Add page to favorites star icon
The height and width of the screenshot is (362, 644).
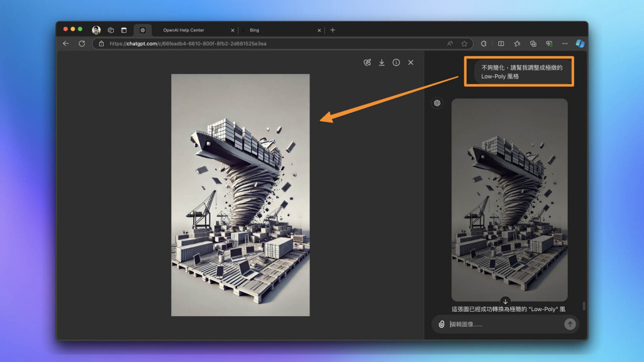click(x=464, y=43)
